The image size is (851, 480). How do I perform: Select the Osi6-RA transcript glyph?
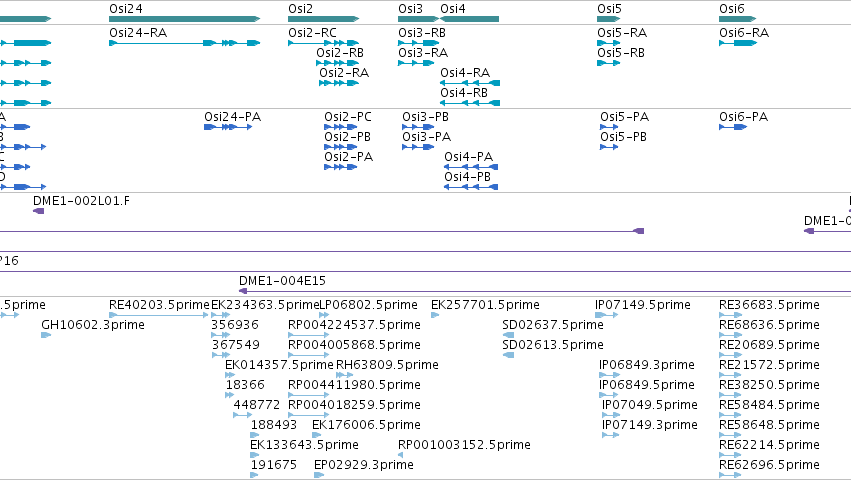point(738,43)
